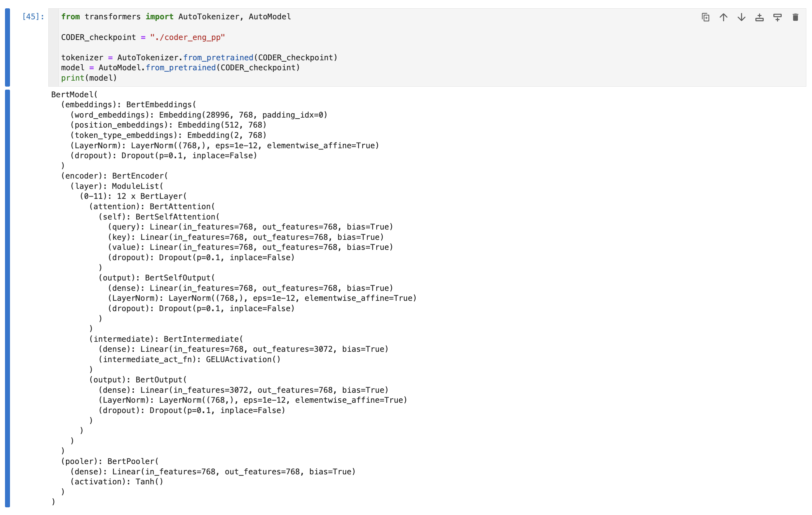Screen dimensions: 812x515
Task: Select the BertModel output text
Action: [x=74, y=94]
